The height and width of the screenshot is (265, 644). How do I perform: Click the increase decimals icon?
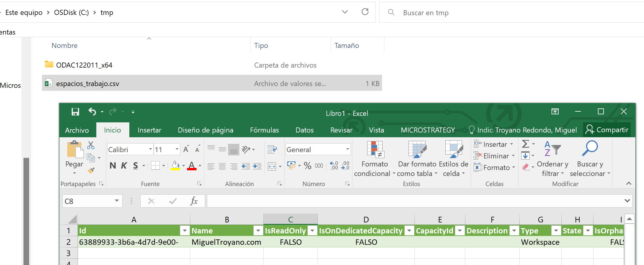point(334,166)
